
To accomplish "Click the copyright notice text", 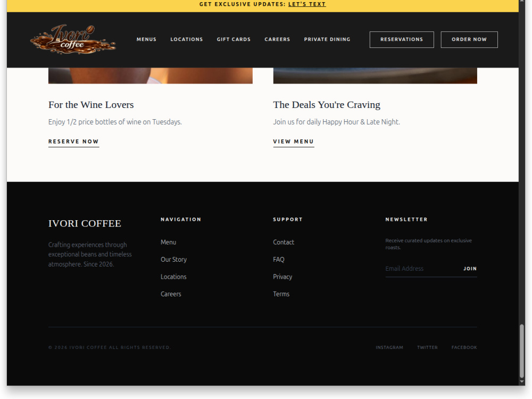I will (110, 347).
